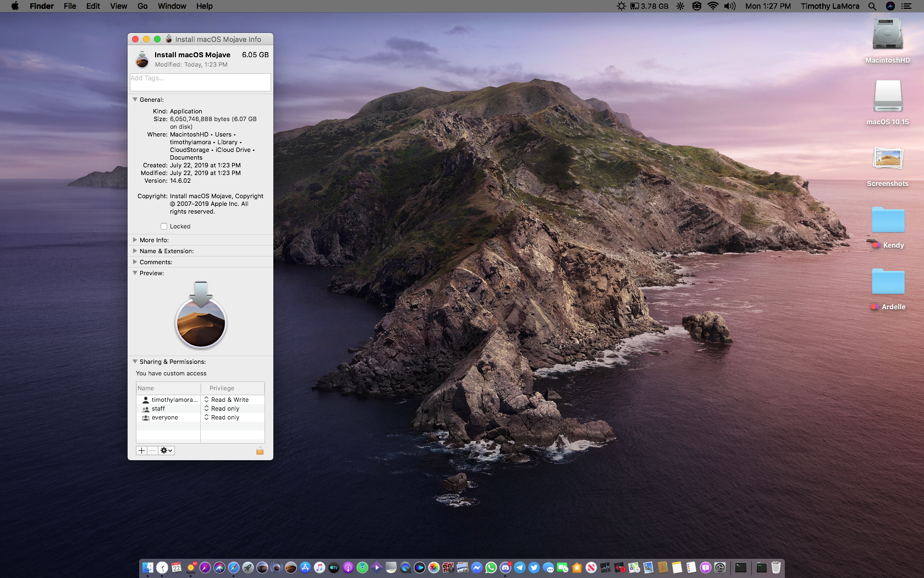924x578 pixels.
Task: Toggle the Locked checkbox
Action: 164,226
